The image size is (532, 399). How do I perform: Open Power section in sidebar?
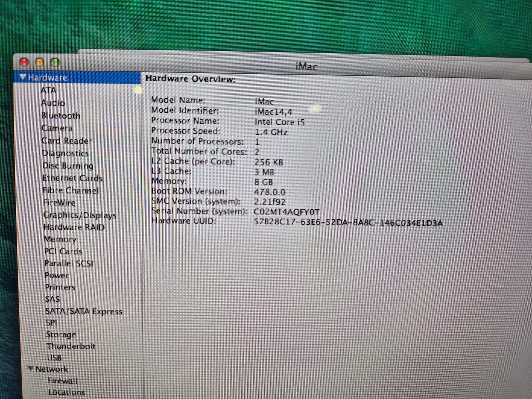pos(57,275)
